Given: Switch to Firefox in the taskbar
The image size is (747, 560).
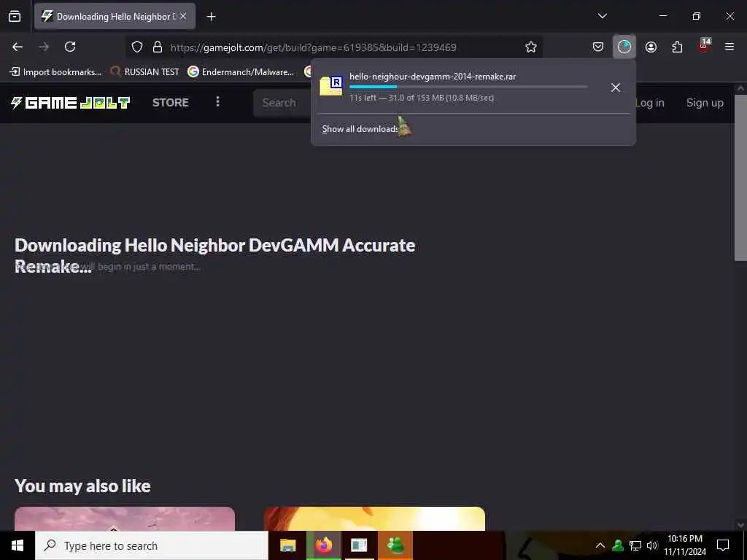Looking at the screenshot, I should (323, 545).
